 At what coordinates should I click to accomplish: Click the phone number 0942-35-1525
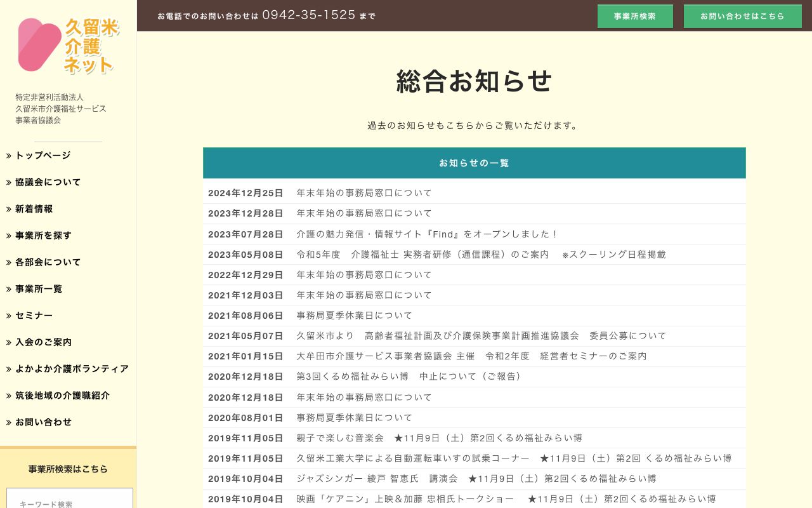point(308,15)
